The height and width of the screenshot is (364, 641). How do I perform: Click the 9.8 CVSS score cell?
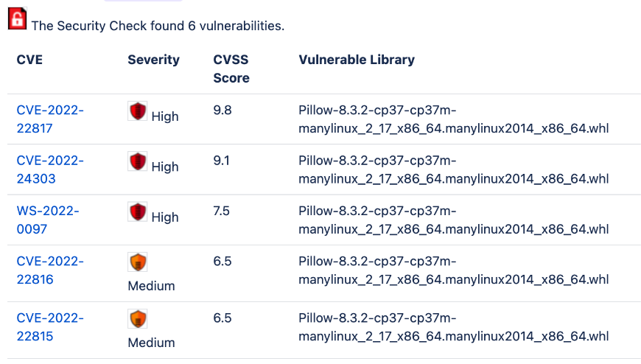pos(222,111)
